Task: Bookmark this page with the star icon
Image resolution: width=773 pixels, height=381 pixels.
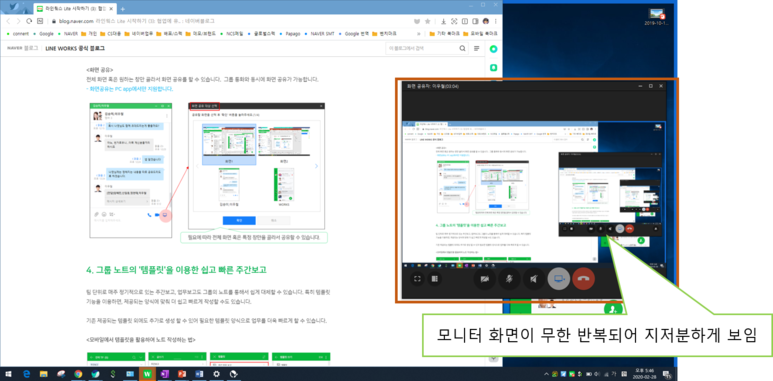Action: click(427, 21)
